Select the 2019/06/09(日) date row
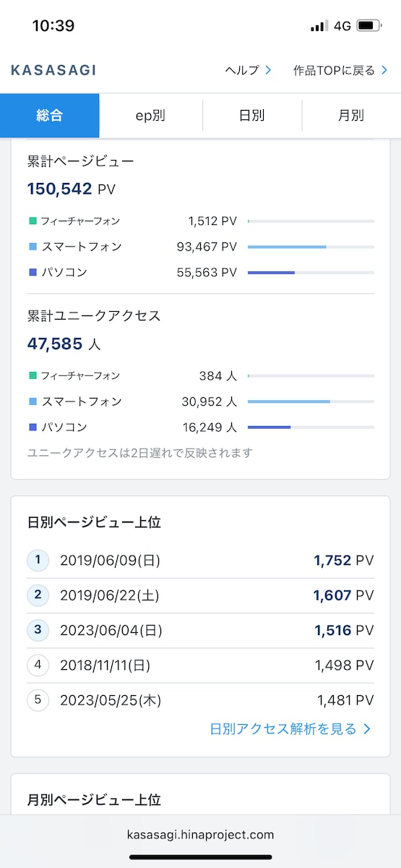The image size is (401, 868). 201,561
